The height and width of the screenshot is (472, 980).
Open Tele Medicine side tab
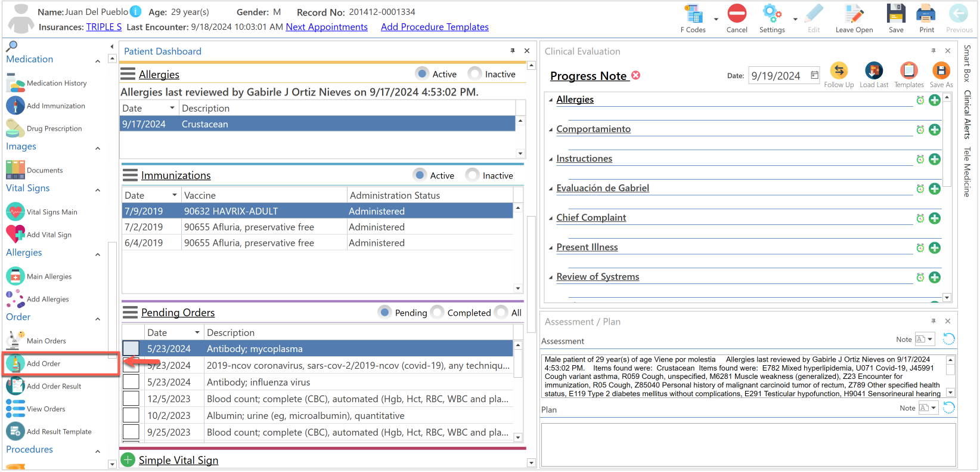tap(967, 171)
